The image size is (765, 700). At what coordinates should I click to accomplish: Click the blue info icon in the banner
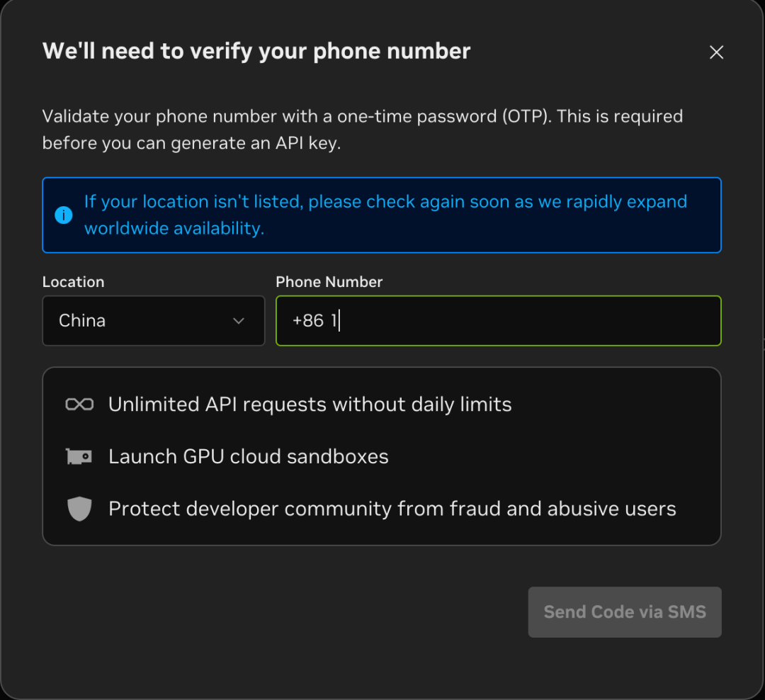63,215
